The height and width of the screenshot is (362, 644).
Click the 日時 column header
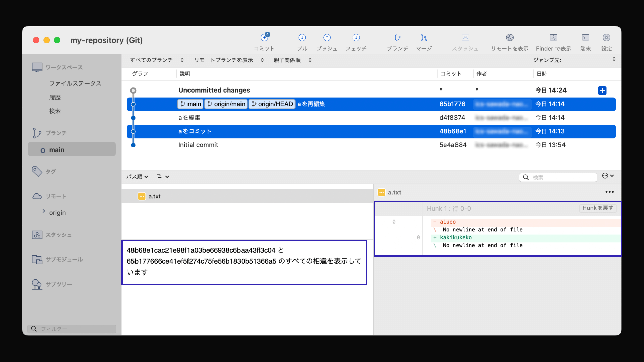coord(542,74)
